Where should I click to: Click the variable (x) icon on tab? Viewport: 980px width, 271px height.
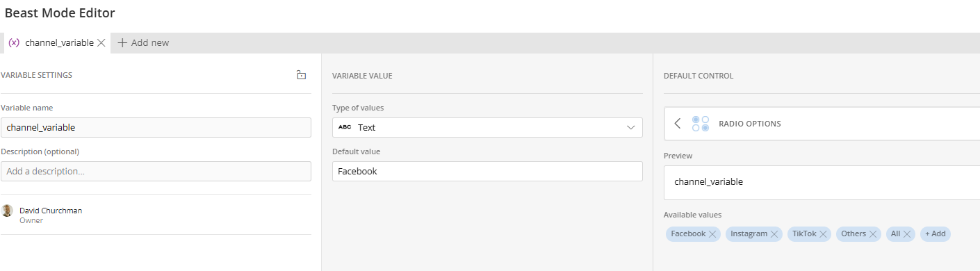pos(14,42)
